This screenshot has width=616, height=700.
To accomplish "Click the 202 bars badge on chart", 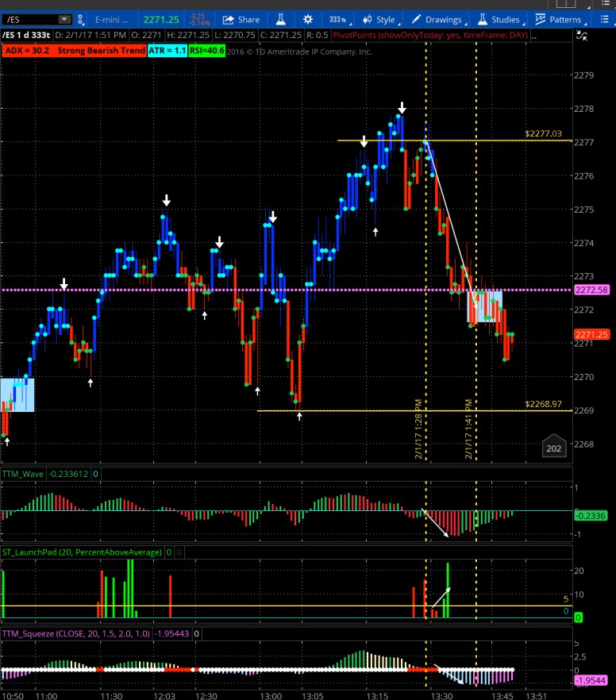I will pyautogui.click(x=554, y=449).
